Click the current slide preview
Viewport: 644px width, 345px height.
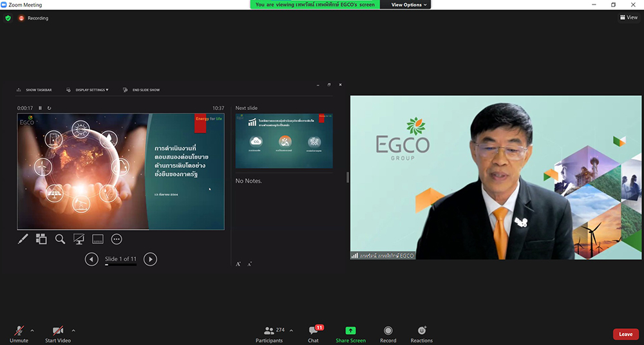[121, 172]
